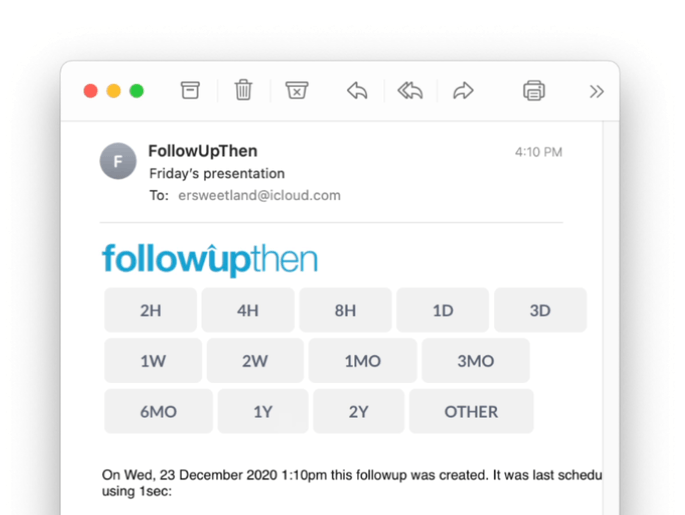
Task: Choose the 4H snooze option
Action: coord(248,310)
